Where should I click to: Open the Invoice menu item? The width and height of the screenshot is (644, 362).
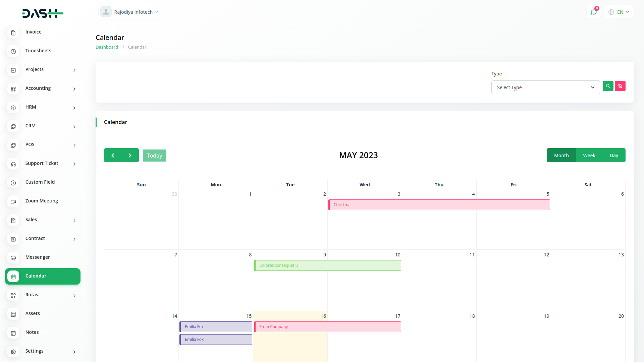pyautogui.click(x=33, y=32)
